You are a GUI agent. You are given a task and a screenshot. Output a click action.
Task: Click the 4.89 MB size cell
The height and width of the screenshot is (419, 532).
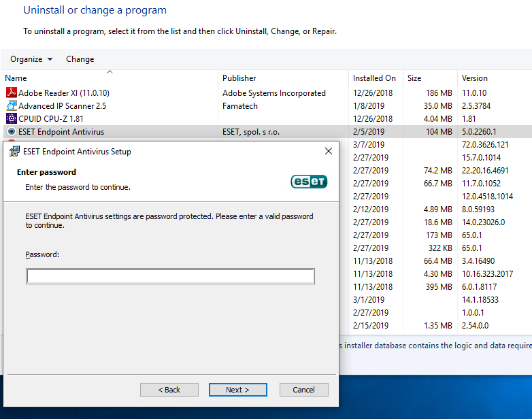(438, 209)
